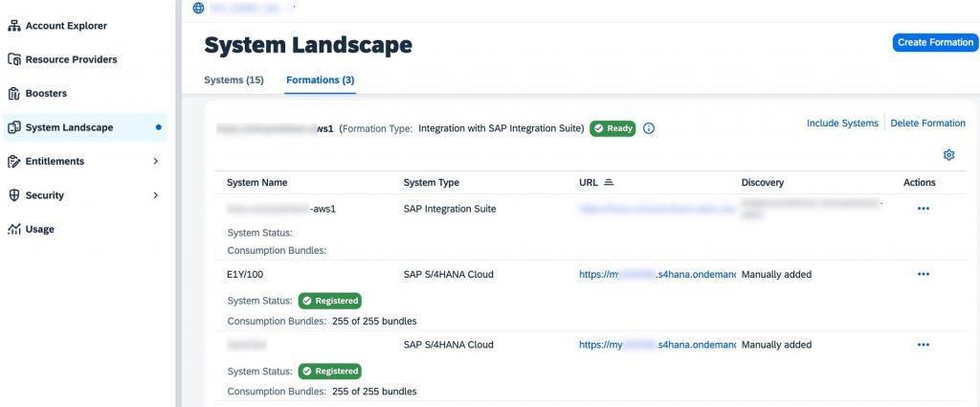Click 255 of 255 bundles under E1Y/100
Screen dimensions: 980x407
click(374, 322)
